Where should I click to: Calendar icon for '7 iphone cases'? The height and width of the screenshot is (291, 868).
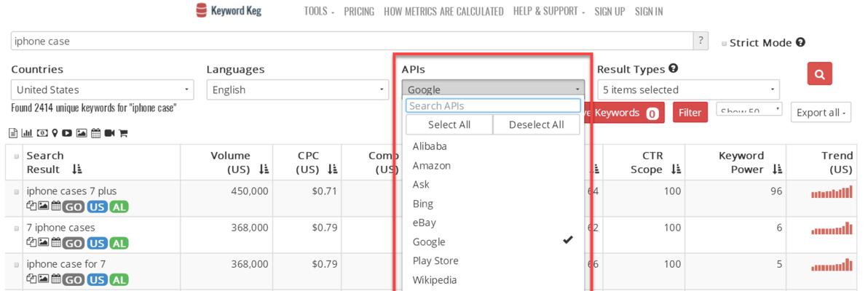coord(56,242)
